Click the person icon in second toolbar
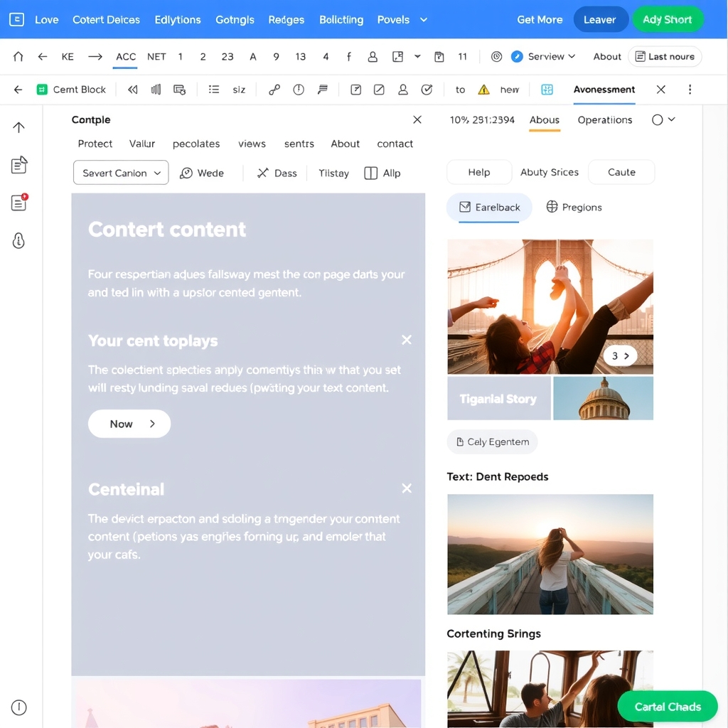Image resolution: width=728 pixels, height=728 pixels. pyautogui.click(x=373, y=57)
